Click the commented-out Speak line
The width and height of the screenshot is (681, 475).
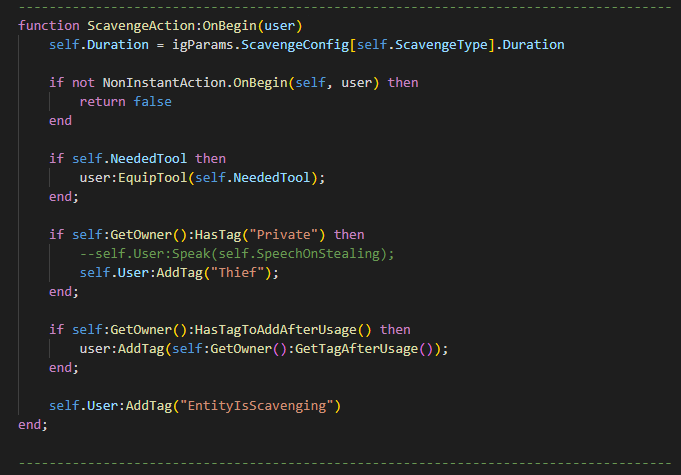tap(237, 254)
